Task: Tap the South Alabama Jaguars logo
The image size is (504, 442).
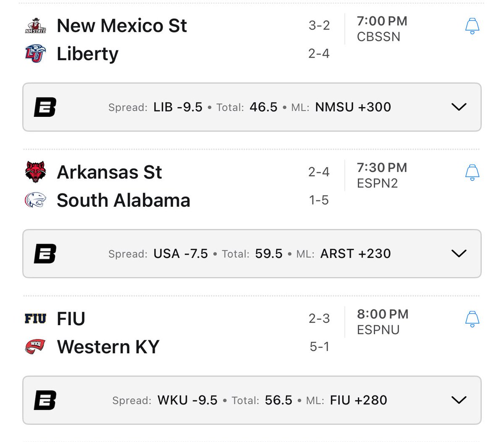Action: coord(35,200)
